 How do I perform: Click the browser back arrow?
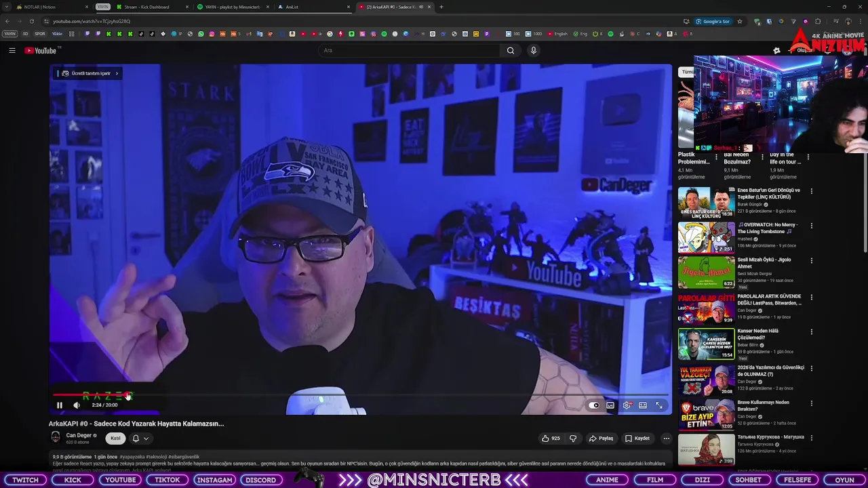[7, 21]
